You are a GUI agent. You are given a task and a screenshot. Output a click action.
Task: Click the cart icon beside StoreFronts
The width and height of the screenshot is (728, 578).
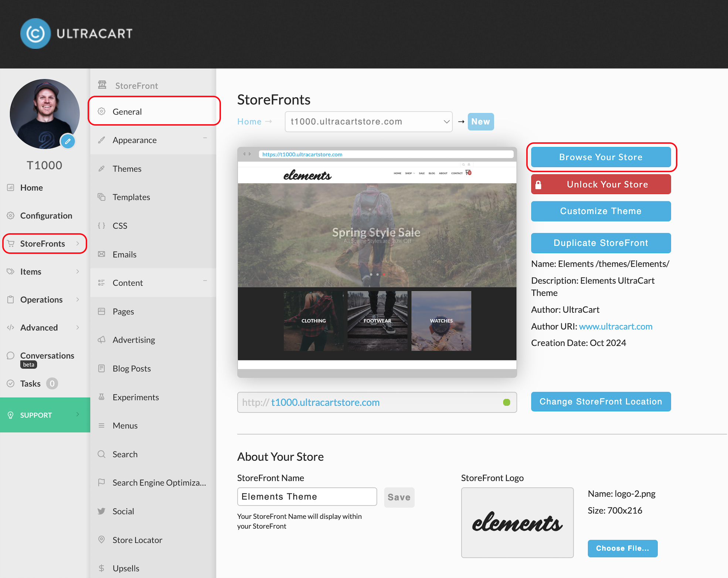(x=11, y=243)
